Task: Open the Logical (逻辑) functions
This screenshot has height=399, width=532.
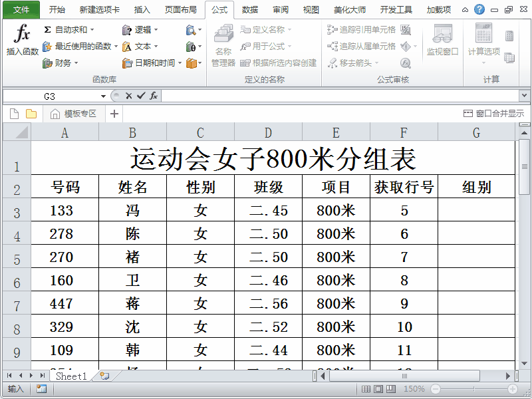Action: pyautogui.click(x=137, y=30)
